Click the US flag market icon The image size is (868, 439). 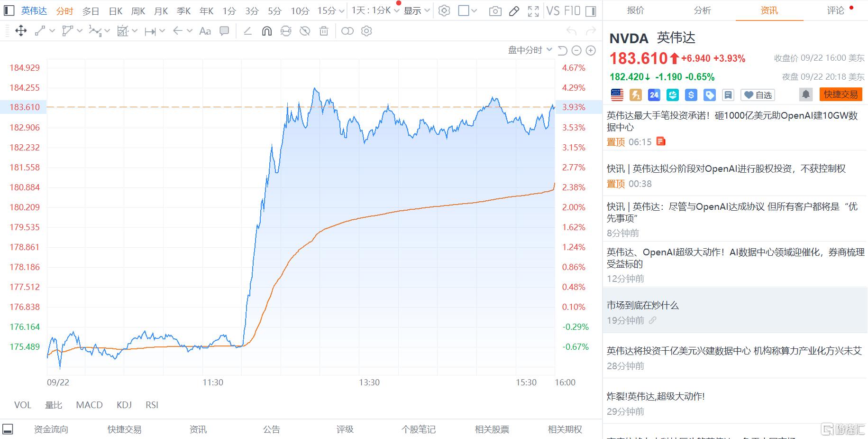617,95
